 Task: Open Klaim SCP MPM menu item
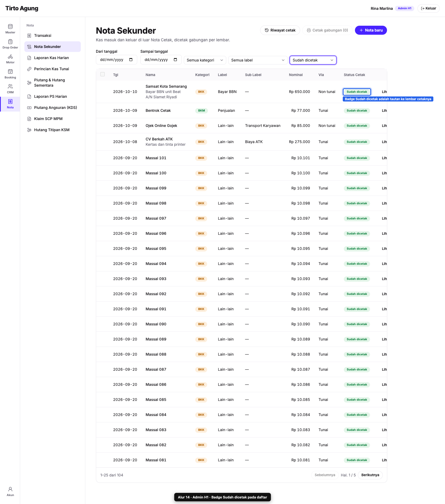[x=52, y=119]
